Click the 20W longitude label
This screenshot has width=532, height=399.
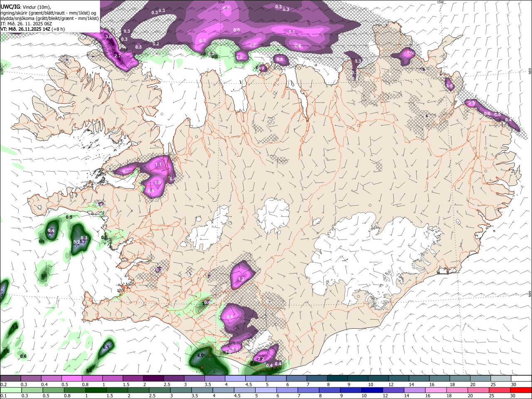(221, 2)
